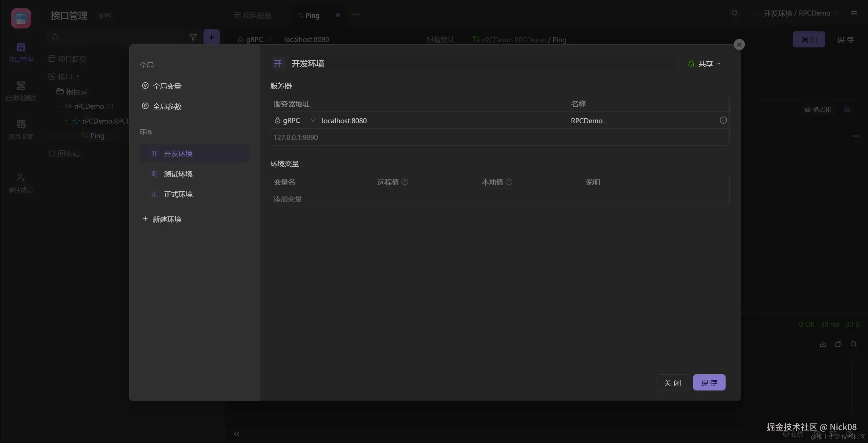868x443 pixels.
Task: Click the 关闭 button
Action: tap(672, 382)
